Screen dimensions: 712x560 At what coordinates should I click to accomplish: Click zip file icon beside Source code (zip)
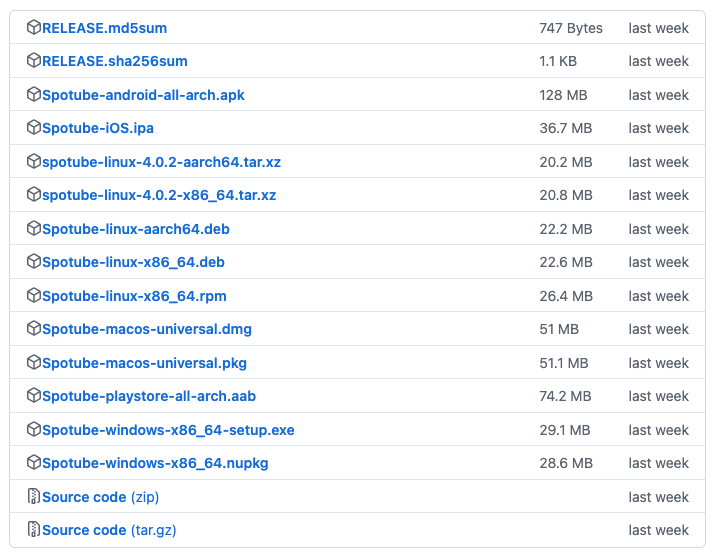coord(34,496)
